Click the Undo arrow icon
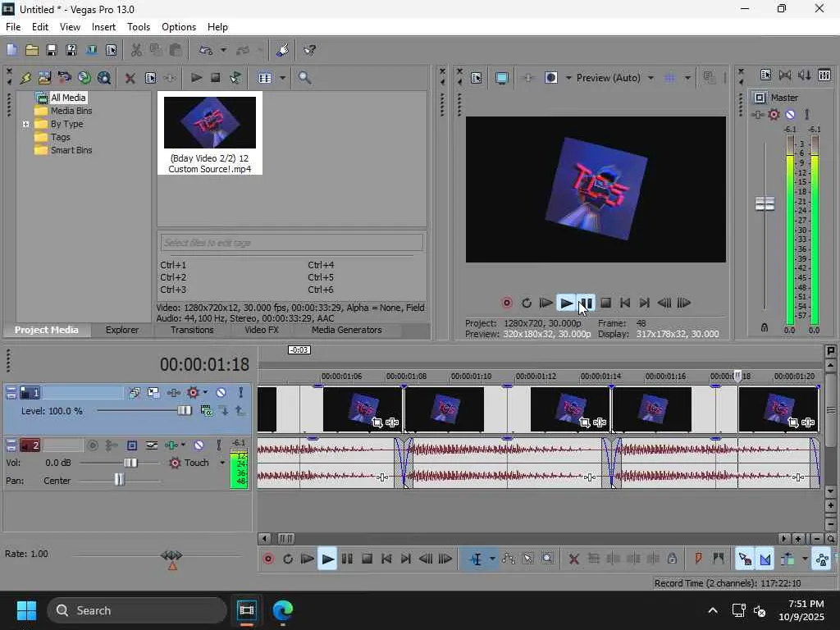The width and height of the screenshot is (840, 630). pos(206,50)
